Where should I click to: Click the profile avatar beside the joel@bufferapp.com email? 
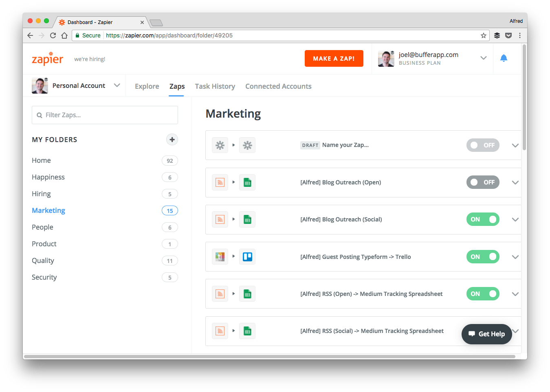point(386,59)
